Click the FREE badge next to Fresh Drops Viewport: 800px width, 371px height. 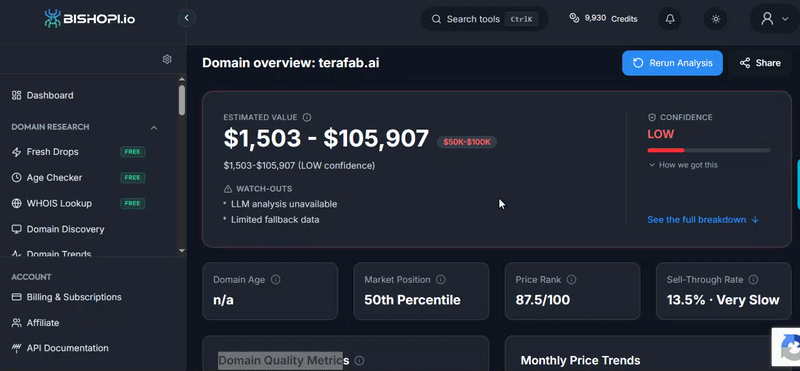tap(133, 152)
